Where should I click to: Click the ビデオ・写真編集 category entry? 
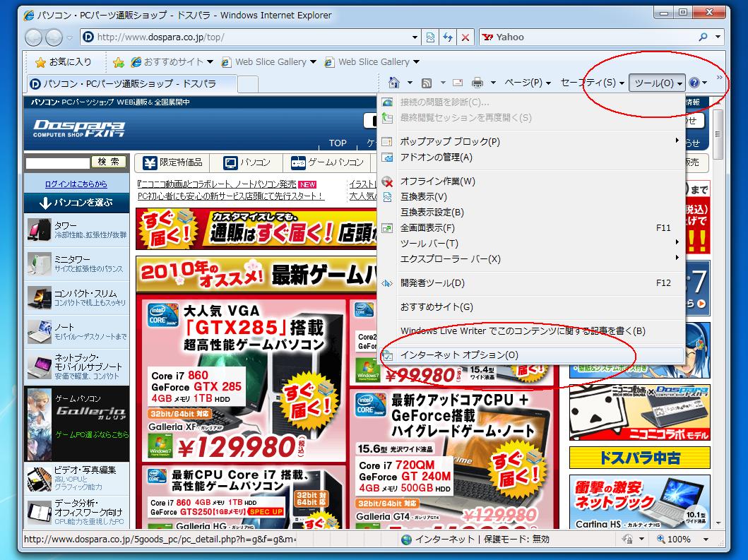(x=77, y=478)
